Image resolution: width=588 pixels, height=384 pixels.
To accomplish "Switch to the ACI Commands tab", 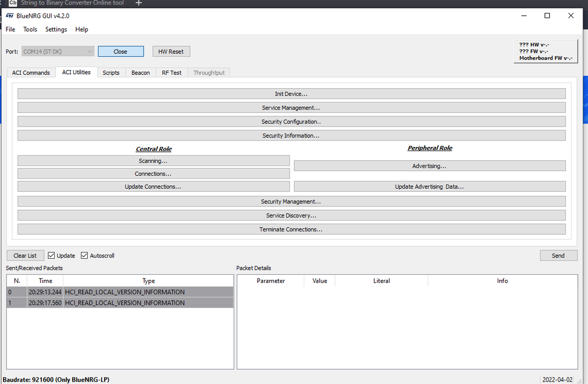I will (x=31, y=73).
